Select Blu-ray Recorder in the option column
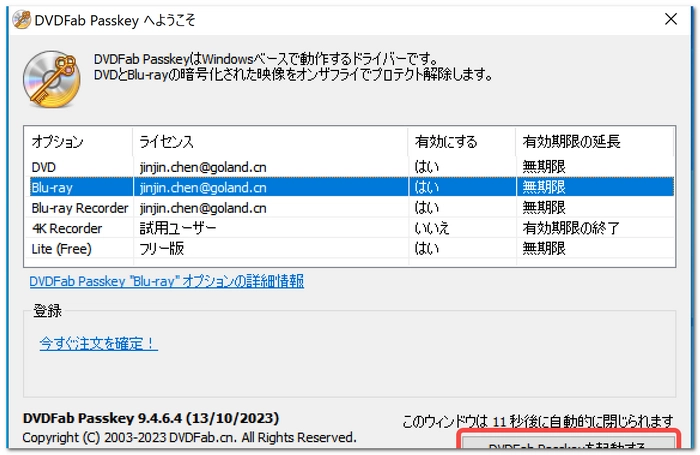 click(80, 208)
